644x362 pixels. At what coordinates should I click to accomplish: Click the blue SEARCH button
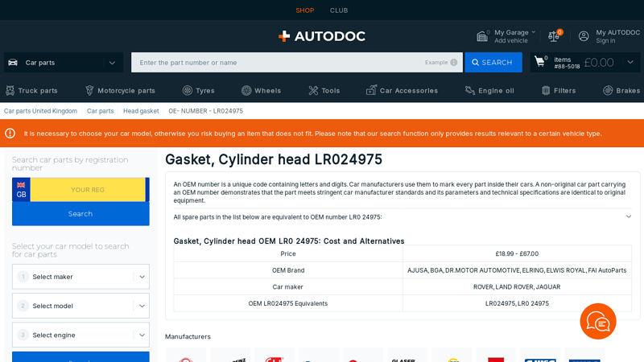[x=493, y=63]
